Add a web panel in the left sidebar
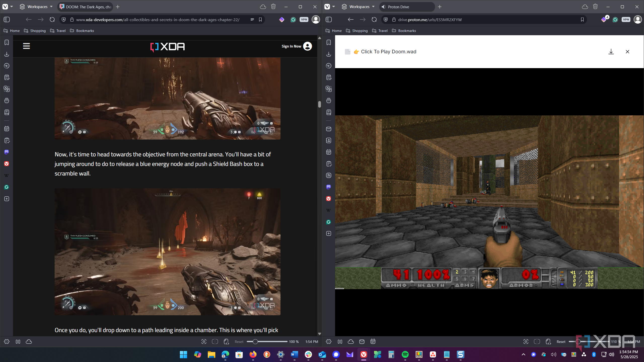 [x=7, y=199]
